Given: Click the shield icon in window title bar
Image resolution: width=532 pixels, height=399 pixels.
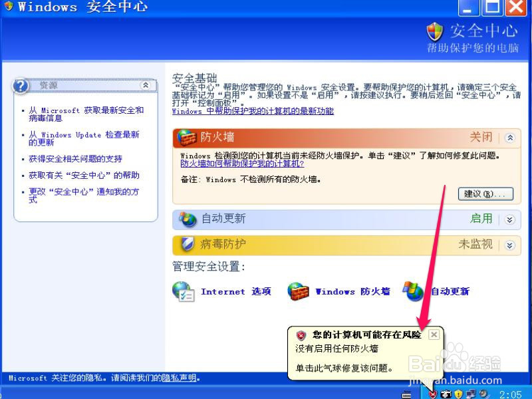Looking at the screenshot, I should pyautogui.click(x=8, y=6).
